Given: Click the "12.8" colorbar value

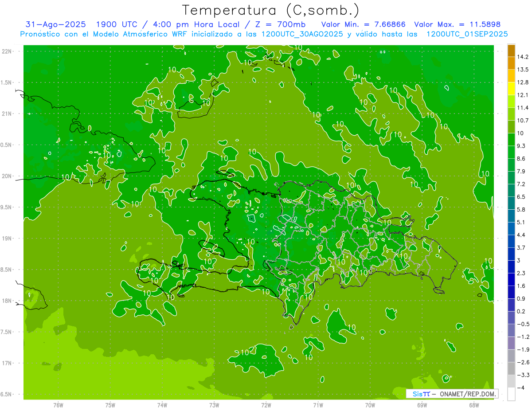Looking at the screenshot, I should [x=522, y=82].
